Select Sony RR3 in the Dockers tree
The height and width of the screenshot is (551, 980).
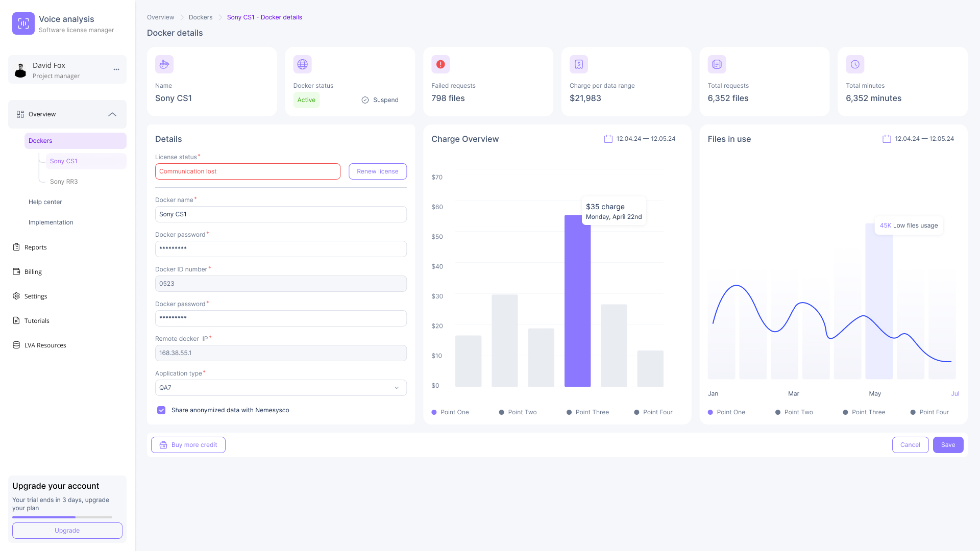click(64, 182)
